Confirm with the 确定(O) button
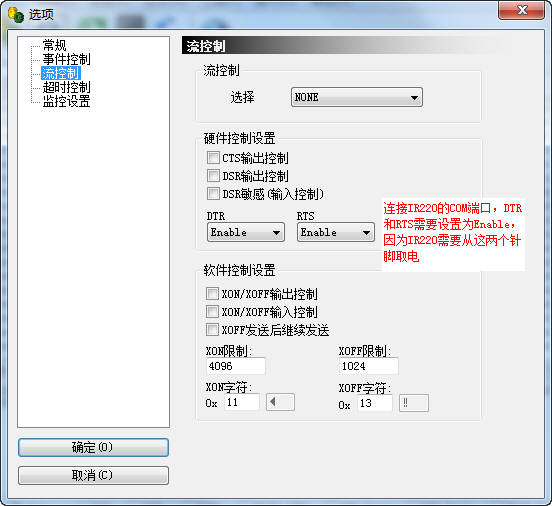This screenshot has height=506, width=552. click(93, 448)
